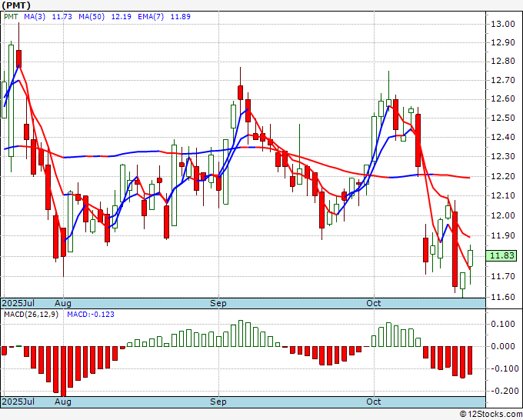The image size is (523, 420).
Task: Click the (PMT) ticker title
Action: (16, 5)
